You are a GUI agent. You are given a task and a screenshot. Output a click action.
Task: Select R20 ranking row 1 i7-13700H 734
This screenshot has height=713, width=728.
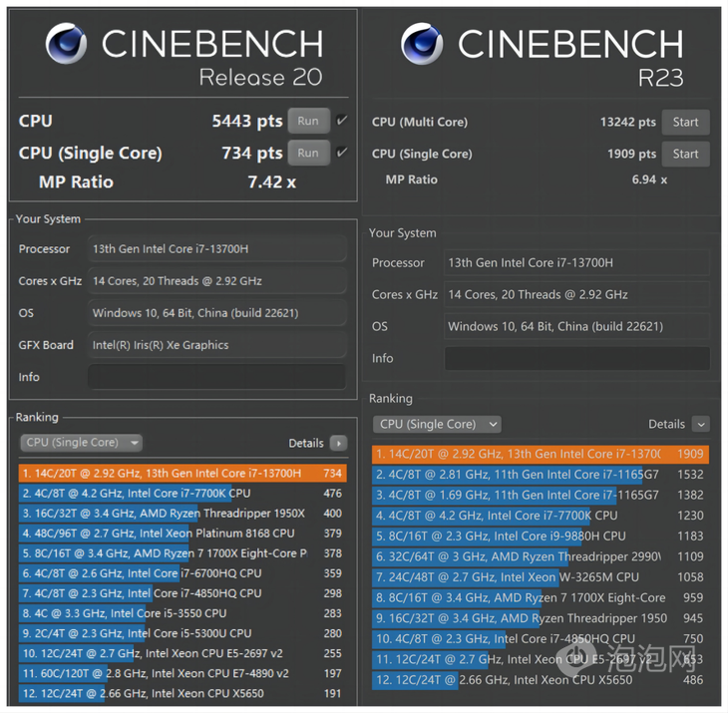(x=182, y=473)
